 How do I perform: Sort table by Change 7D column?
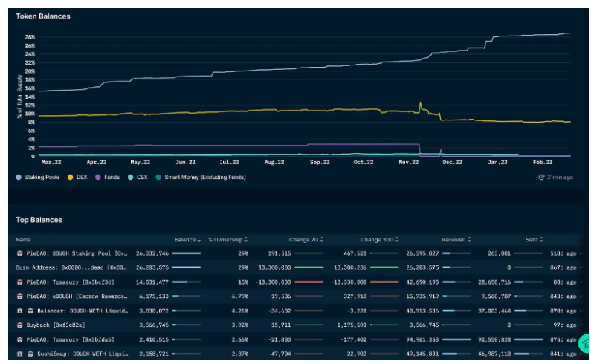point(306,240)
